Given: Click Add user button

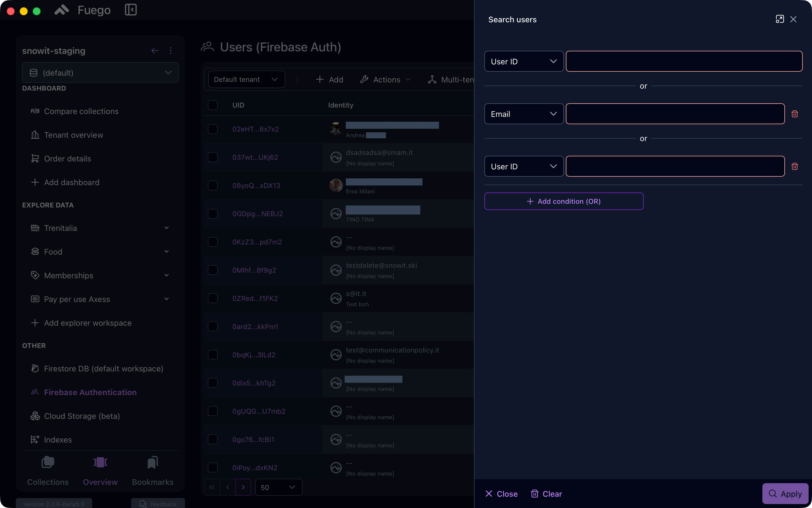Looking at the screenshot, I should pyautogui.click(x=330, y=80).
